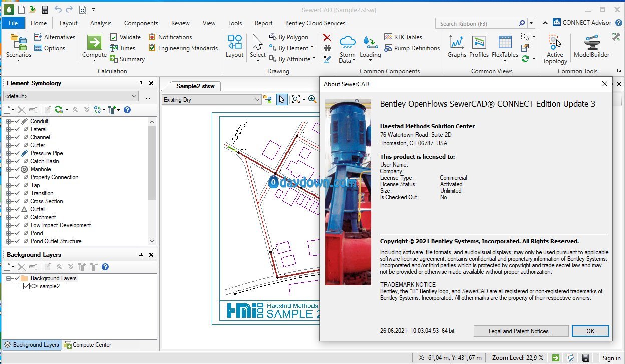Image resolution: width=625 pixels, height=364 pixels.
Task: Close the About SewerCAD dialog
Action: click(605, 84)
